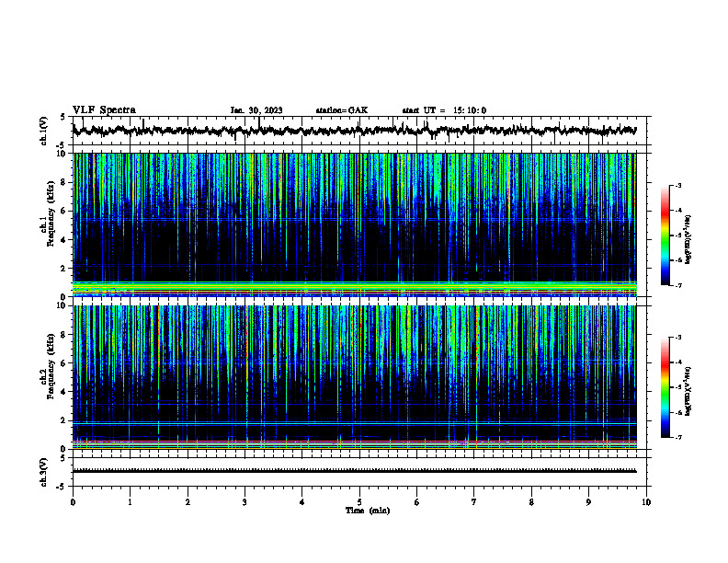728x563 pixels.
Task: Click the 9 minute tick on time axis
Action: [x=588, y=502]
